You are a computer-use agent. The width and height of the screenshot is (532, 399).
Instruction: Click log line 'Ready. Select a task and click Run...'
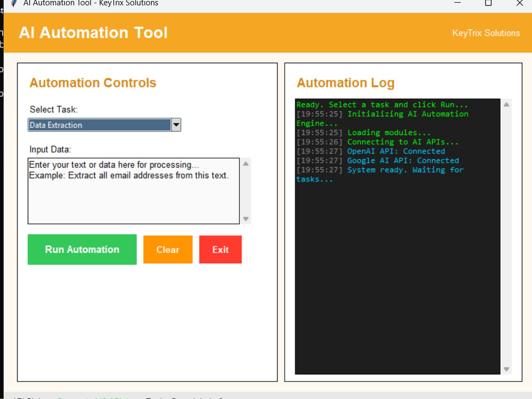(x=382, y=104)
